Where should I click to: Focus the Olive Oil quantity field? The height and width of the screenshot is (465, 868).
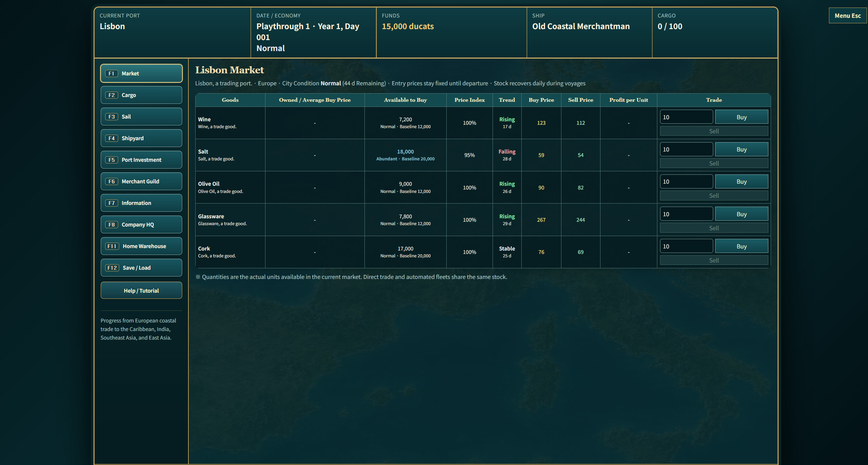686,182
